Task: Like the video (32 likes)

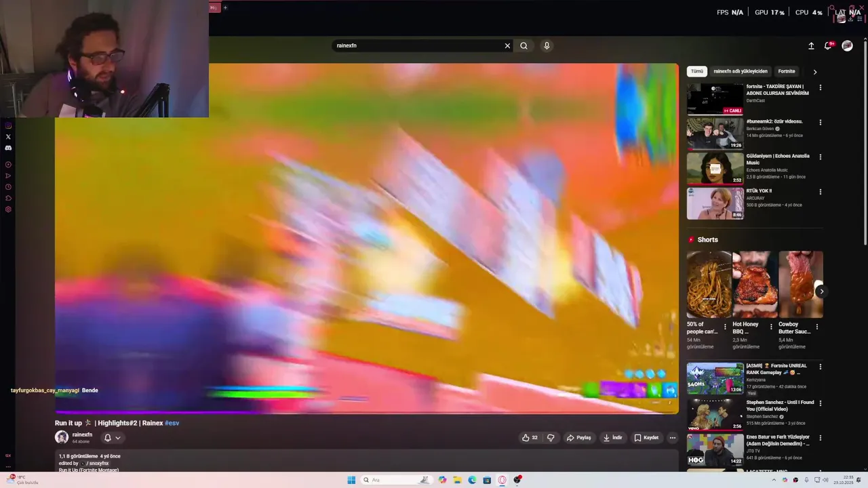Action: pos(530,438)
